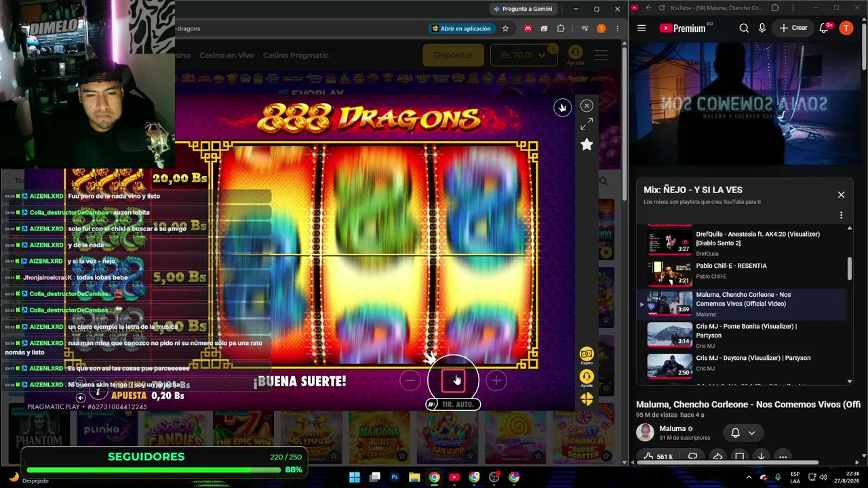Enable TIR. AUTO. autoplay
868x488 pixels.
(x=453, y=405)
